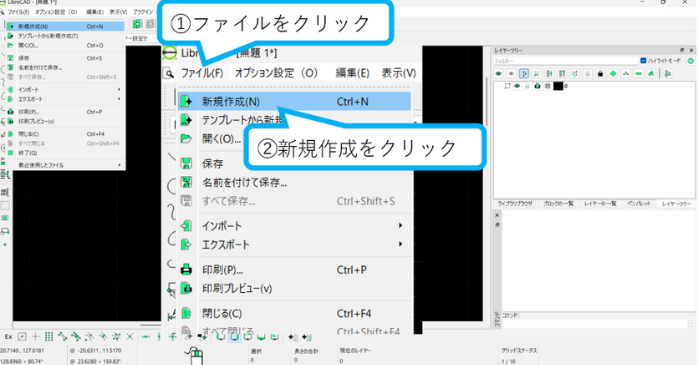The height and width of the screenshot is (365, 698).
Task: Switch to ブロックの一覧 tab
Action: coord(558,203)
